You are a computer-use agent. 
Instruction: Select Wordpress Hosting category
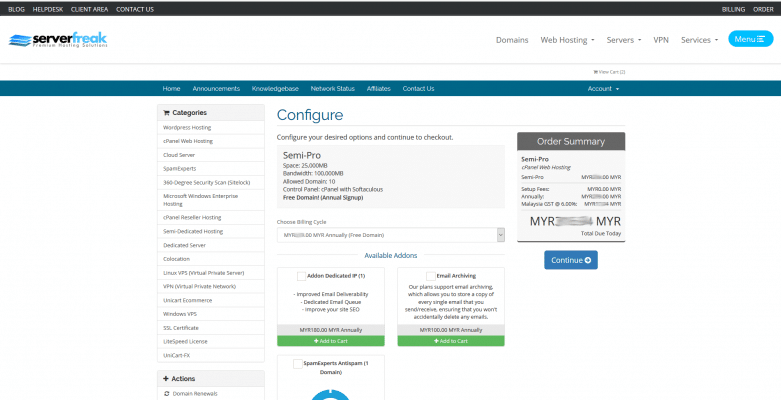tap(211, 128)
